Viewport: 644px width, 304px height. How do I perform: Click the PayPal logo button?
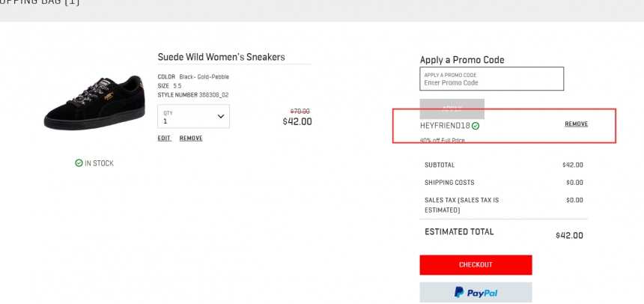pos(476,293)
